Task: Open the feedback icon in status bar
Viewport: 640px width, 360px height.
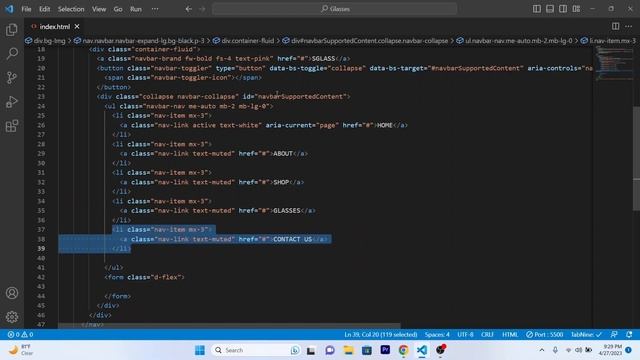Action: [614, 334]
